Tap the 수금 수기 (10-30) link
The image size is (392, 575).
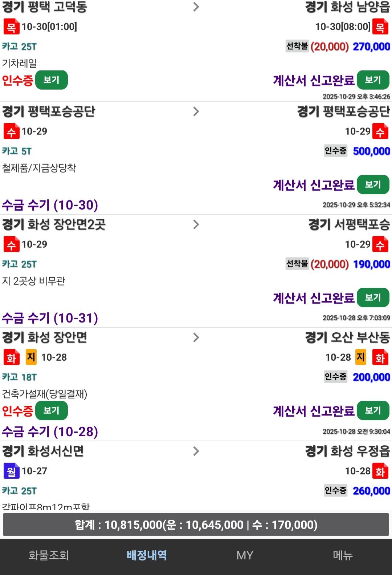tap(50, 205)
